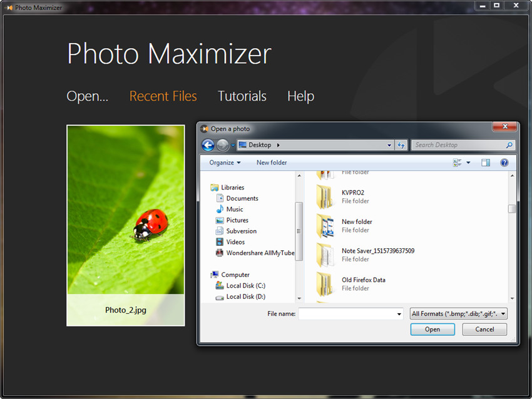Select Wondershare AllMyTube in tree
Viewport: 532px width, 399px height.
pyautogui.click(x=260, y=253)
